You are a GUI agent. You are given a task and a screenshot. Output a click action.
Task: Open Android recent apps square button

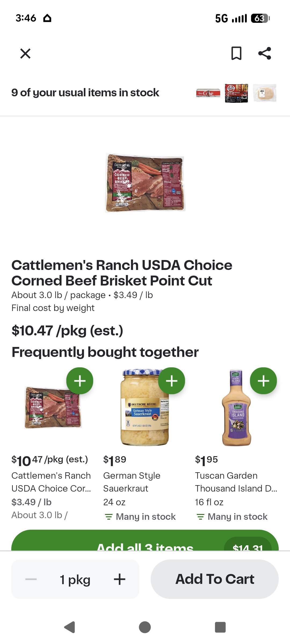[220, 627]
